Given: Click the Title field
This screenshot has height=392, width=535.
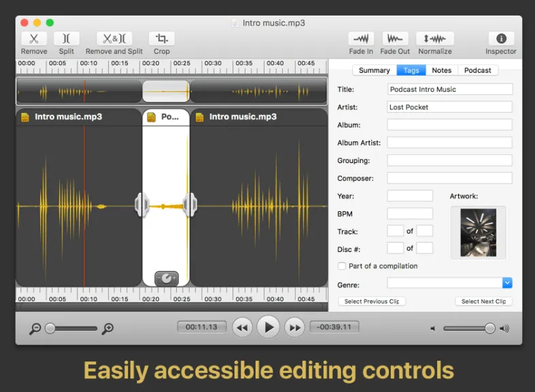Looking at the screenshot, I should [450, 89].
